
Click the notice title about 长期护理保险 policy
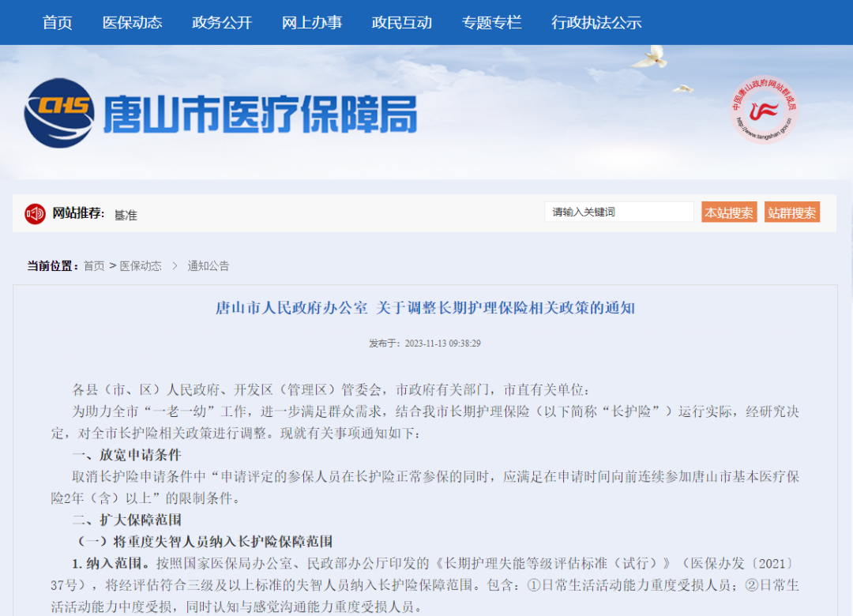[426, 308]
